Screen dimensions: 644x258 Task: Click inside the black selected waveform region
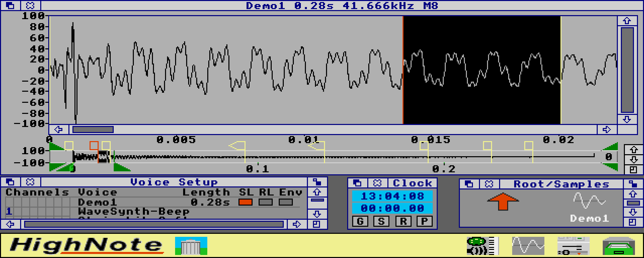point(482,70)
